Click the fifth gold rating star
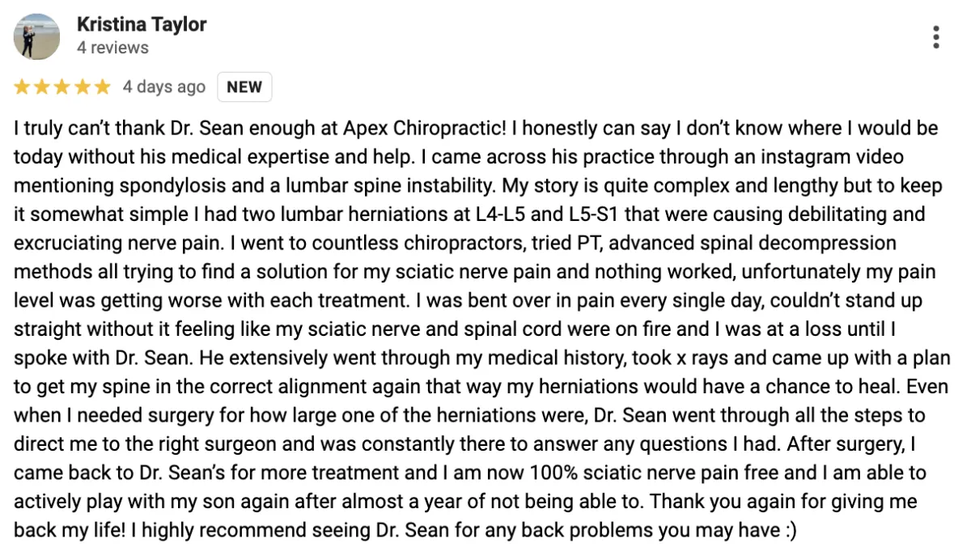Screen dimensions: 971x560 (x=102, y=87)
